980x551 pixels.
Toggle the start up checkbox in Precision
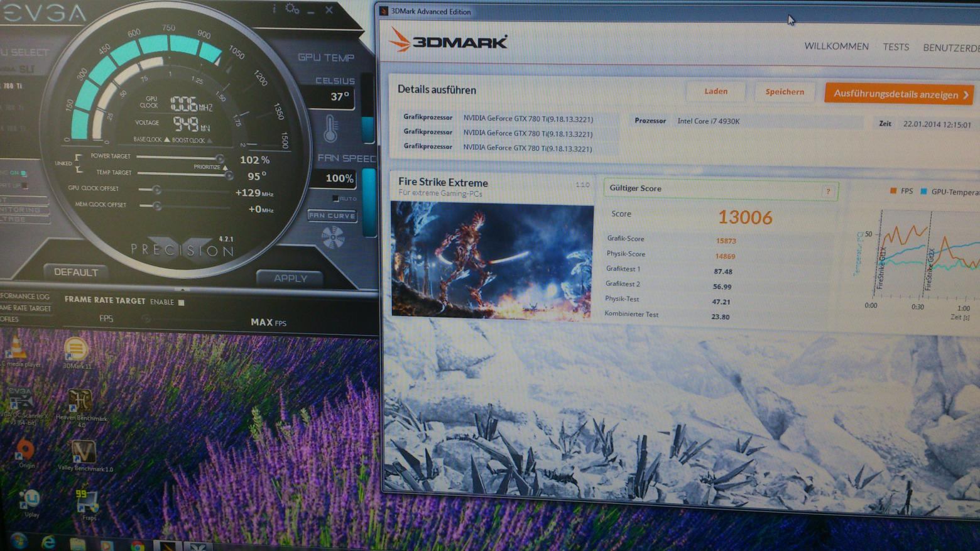pyautogui.click(x=25, y=185)
